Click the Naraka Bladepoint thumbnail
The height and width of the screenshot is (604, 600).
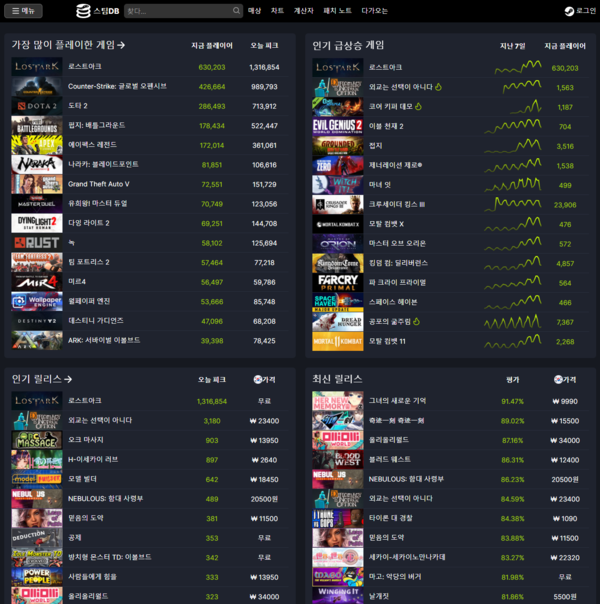click(37, 164)
